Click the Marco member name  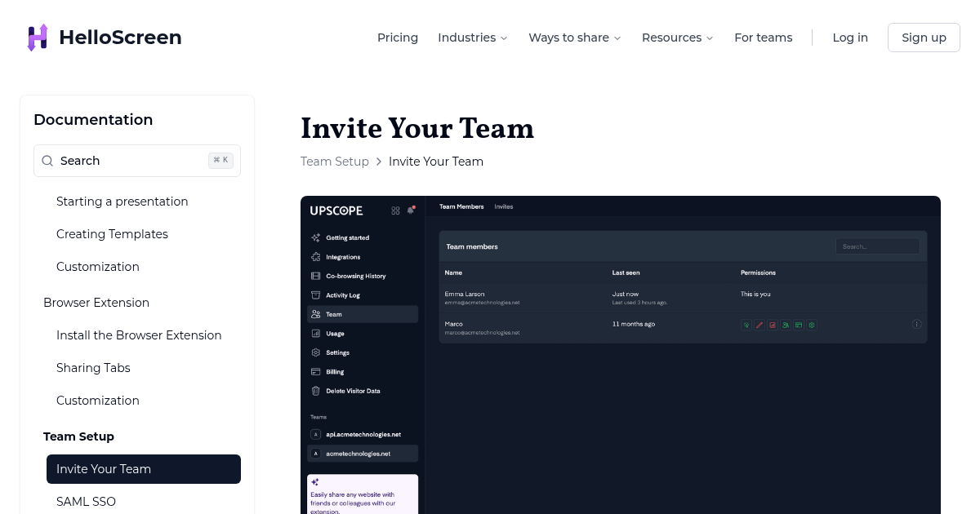click(x=453, y=324)
